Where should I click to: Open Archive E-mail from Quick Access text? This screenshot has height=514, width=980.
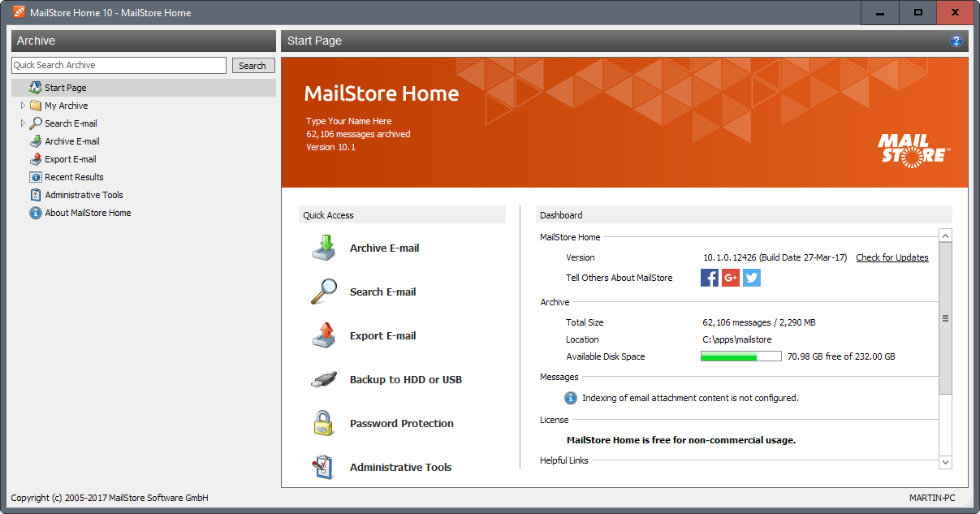coord(385,248)
